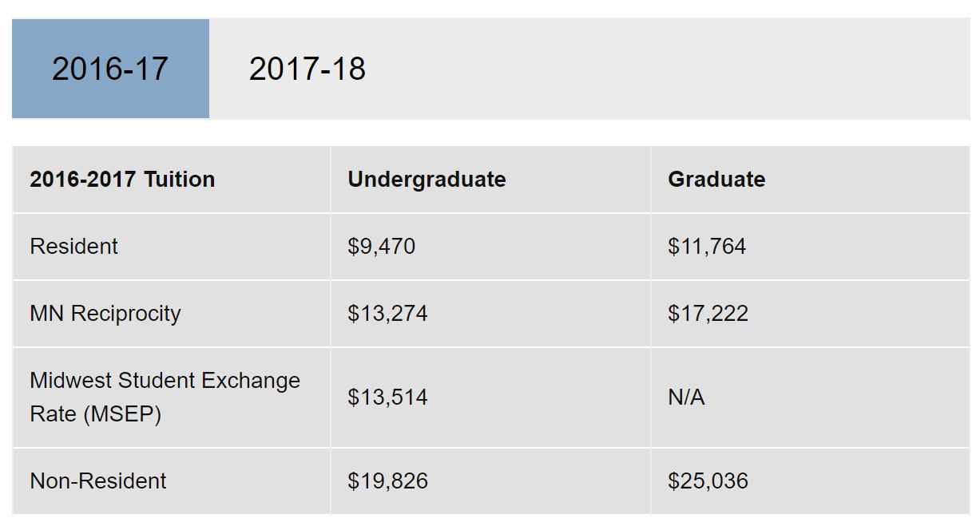Click the $17,222 MN Reciprocity graduate value
980x530 pixels.
click(x=708, y=314)
